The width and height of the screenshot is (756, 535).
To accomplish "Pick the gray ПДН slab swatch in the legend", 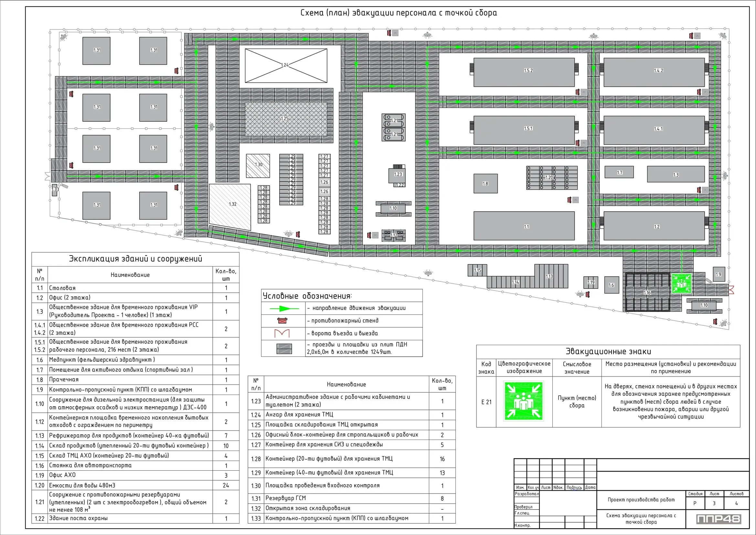I will pyautogui.click(x=284, y=349).
